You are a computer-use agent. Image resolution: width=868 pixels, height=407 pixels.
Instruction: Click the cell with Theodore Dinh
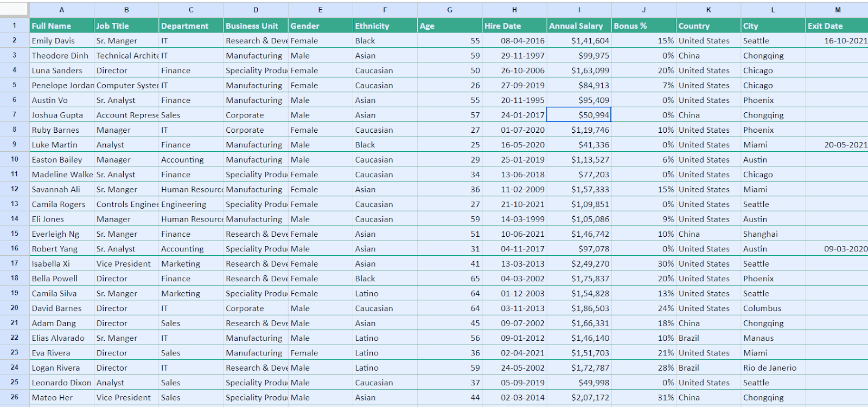(x=62, y=55)
